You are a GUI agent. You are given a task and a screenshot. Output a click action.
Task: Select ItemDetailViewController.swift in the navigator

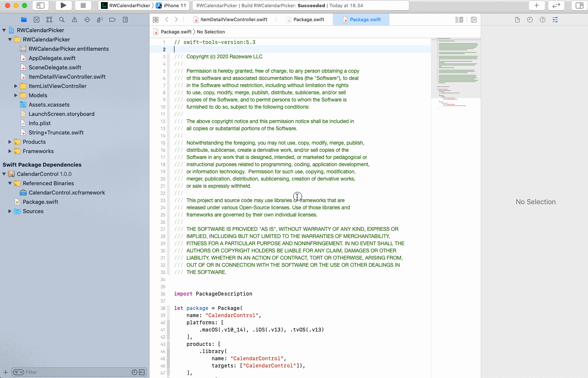(67, 77)
